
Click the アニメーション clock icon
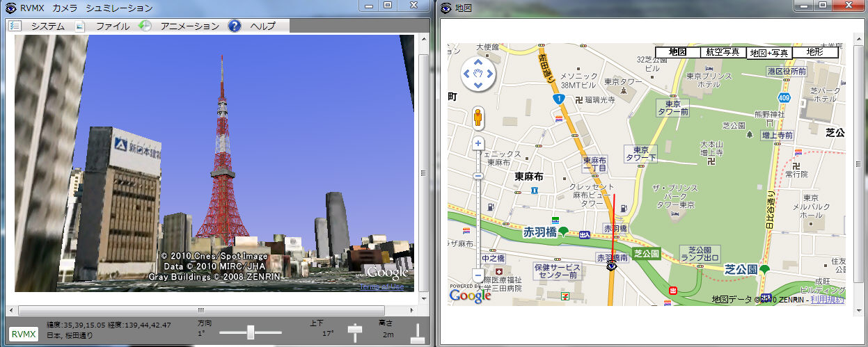pyautogui.click(x=145, y=26)
